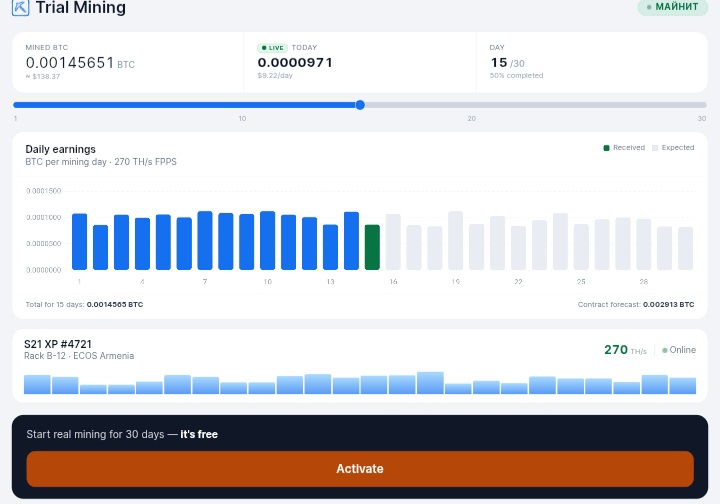Select the blue day 13 earnings bar
720x504 pixels.
(x=330, y=247)
